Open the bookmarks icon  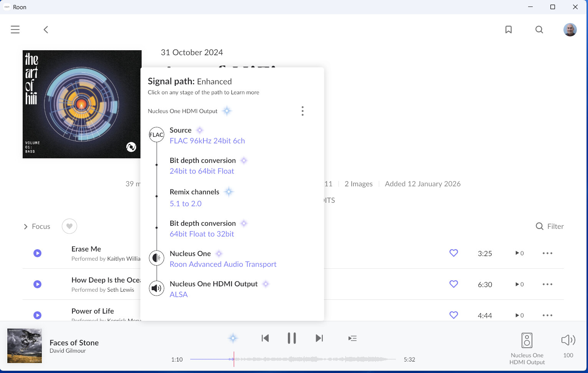508,30
